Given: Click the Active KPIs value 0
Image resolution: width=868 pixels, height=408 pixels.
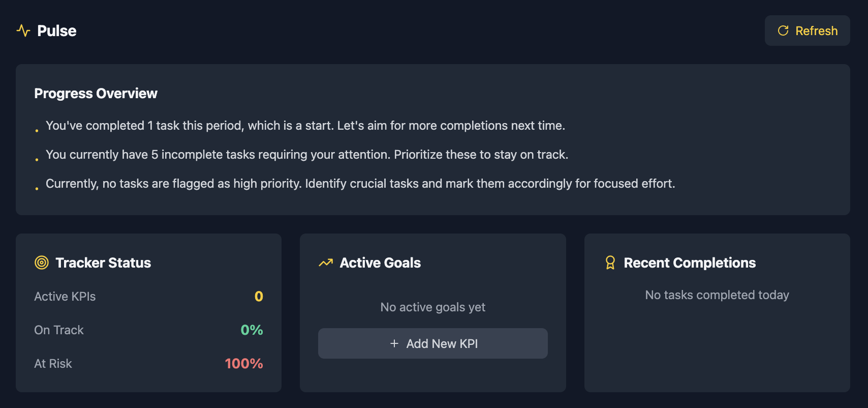Looking at the screenshot, I should coord(259,297).
